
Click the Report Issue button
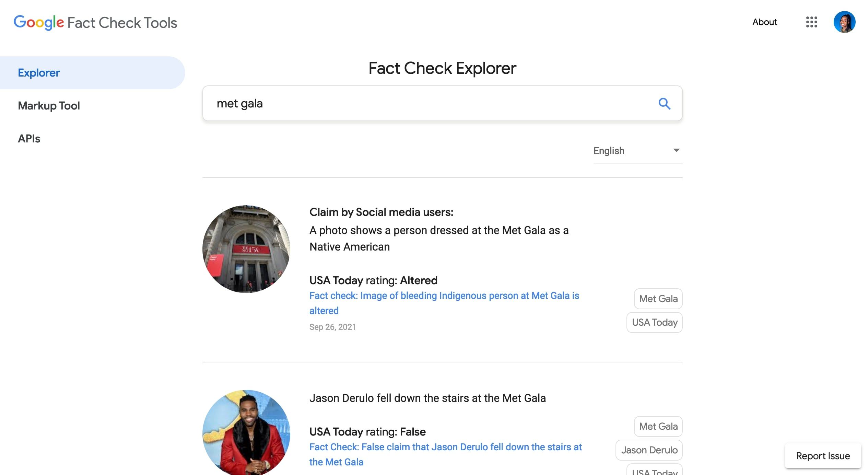point(822,456)
